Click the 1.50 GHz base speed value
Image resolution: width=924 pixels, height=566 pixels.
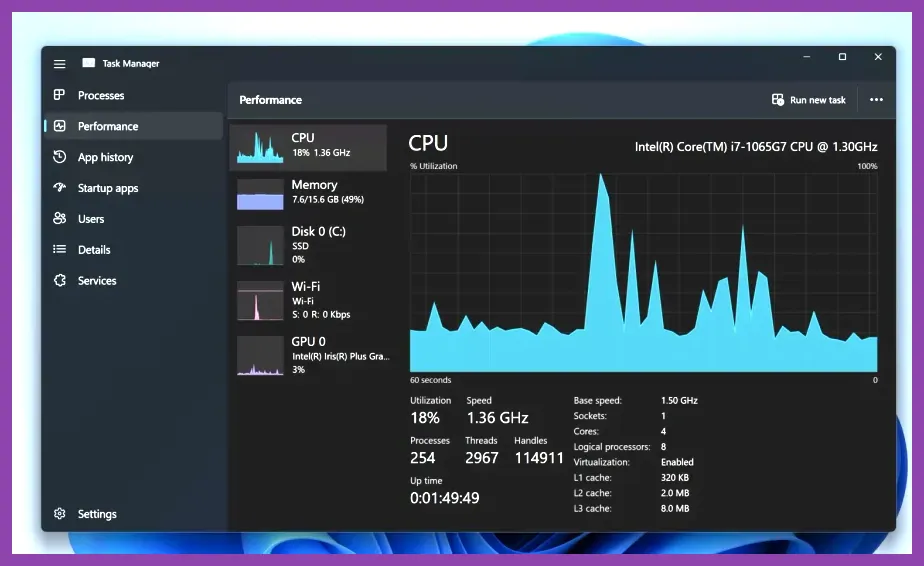[679, 400]
